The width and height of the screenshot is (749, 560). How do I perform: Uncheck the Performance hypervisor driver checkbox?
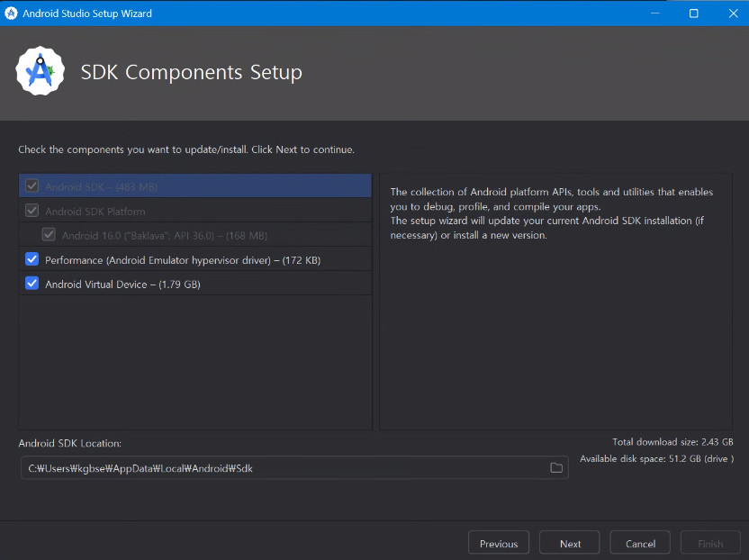coord(32,259)
